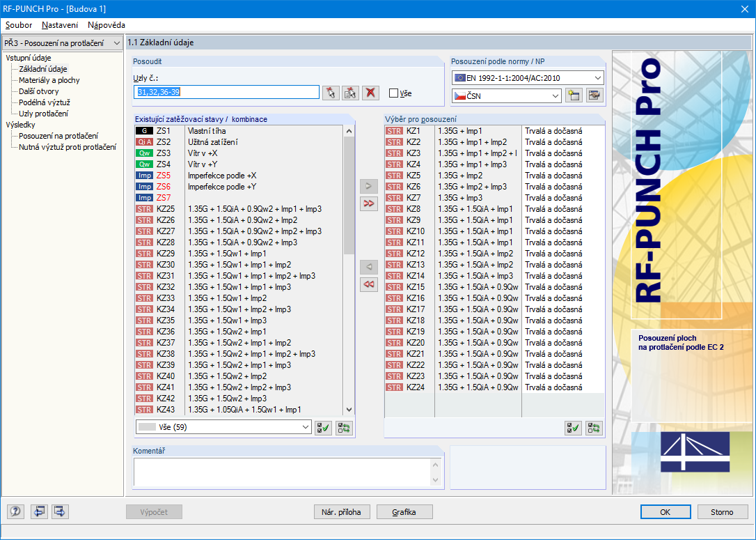Click the up arrow of load case list scrollbar

point(349,131)
